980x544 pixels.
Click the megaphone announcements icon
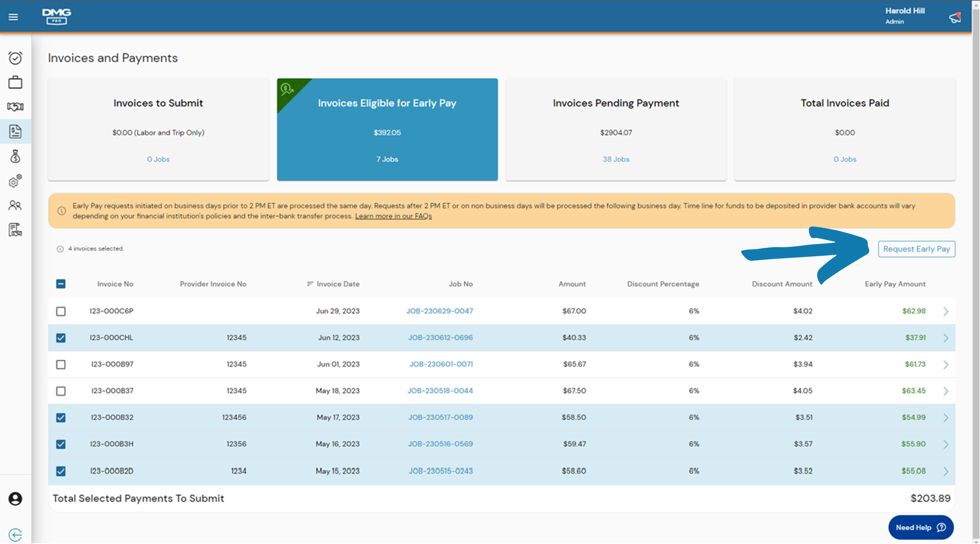click(x=955, y=17)
